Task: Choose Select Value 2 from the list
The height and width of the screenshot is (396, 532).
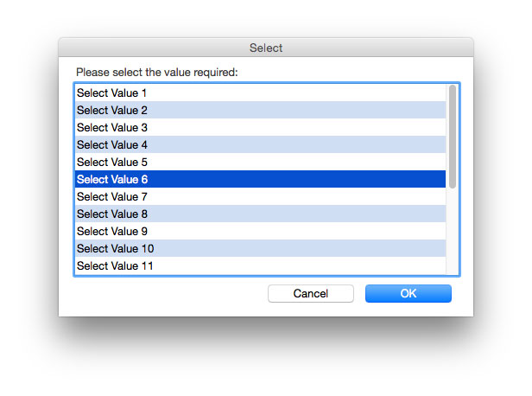Action: click(260, 110)
